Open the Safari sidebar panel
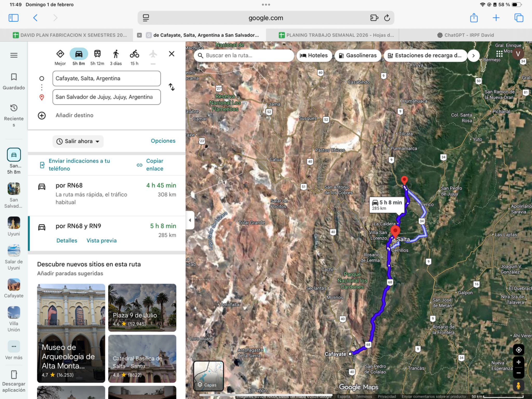Screen dimensions: 532x399 point(14,18)
